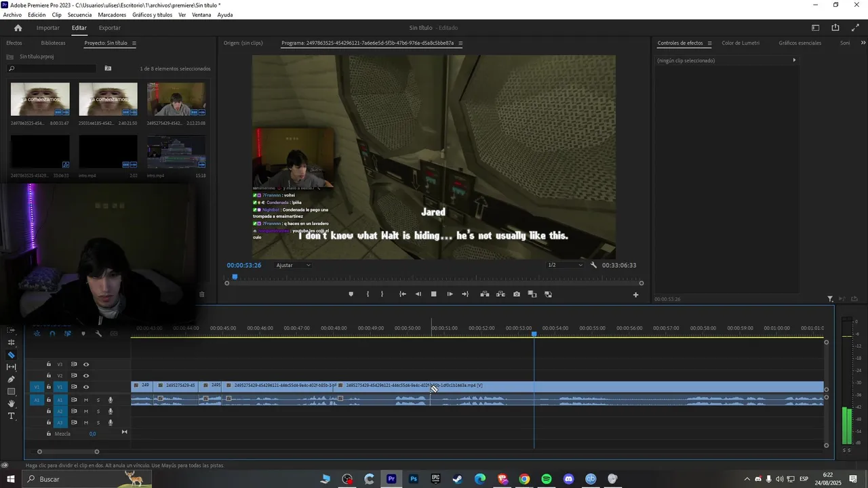Viewport: 868px width, 488px height.
Task: Click the Project panel search field
Action: (x=52, y=68)
